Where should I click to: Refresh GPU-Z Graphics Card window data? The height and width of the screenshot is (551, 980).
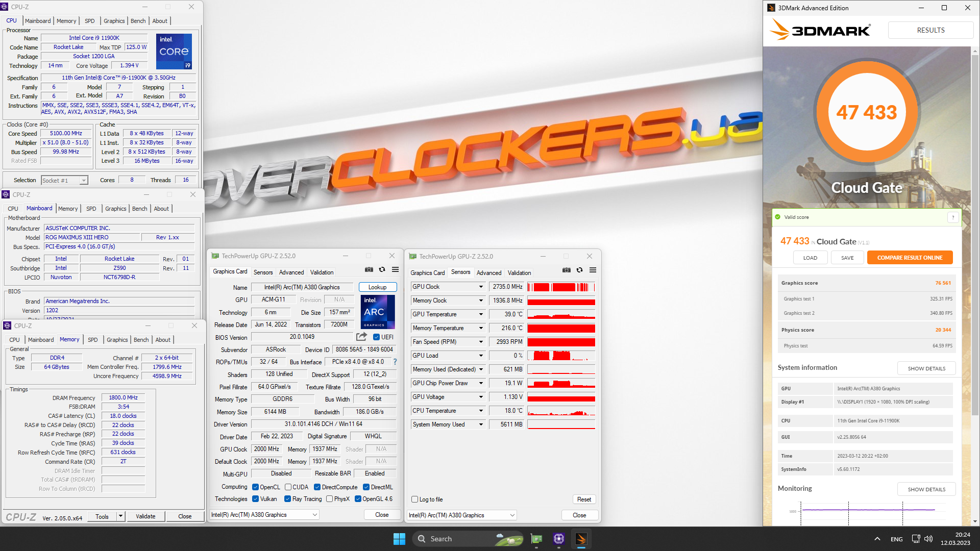pyautogui.click(x=382, y=269)
